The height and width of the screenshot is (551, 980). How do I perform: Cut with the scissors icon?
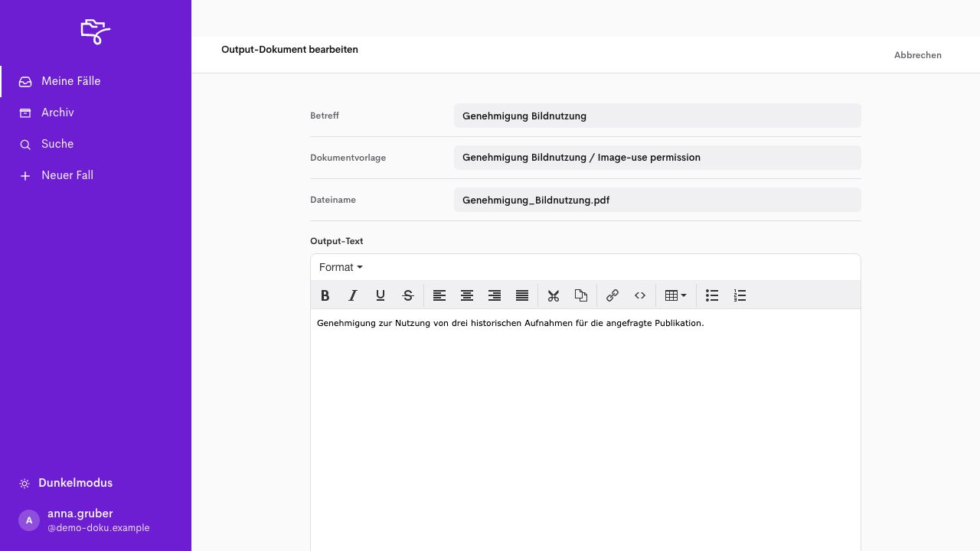pos(554,295)
